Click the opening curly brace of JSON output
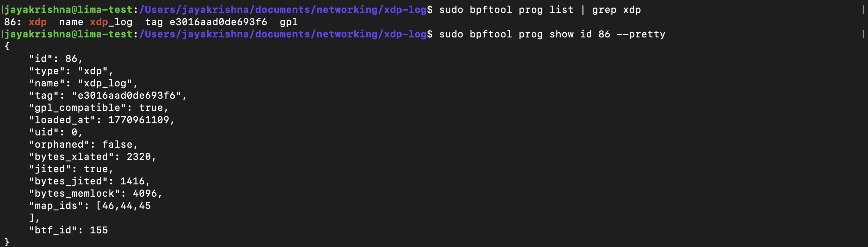 pos(7,47)
